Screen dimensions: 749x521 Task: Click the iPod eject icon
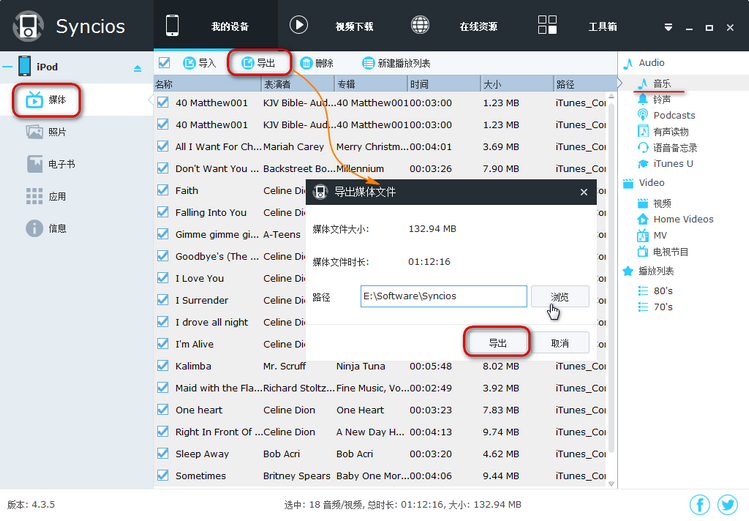tap(138, 68)
